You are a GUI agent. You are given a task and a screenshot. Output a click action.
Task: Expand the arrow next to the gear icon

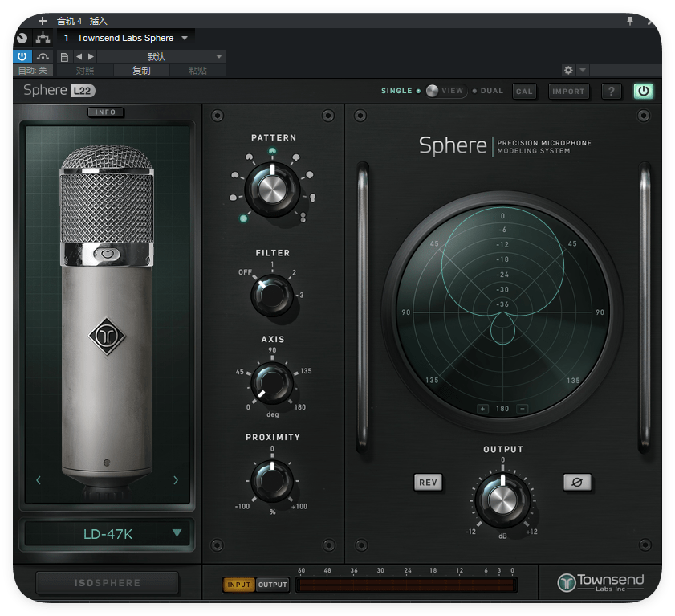[x=583, y=70]
